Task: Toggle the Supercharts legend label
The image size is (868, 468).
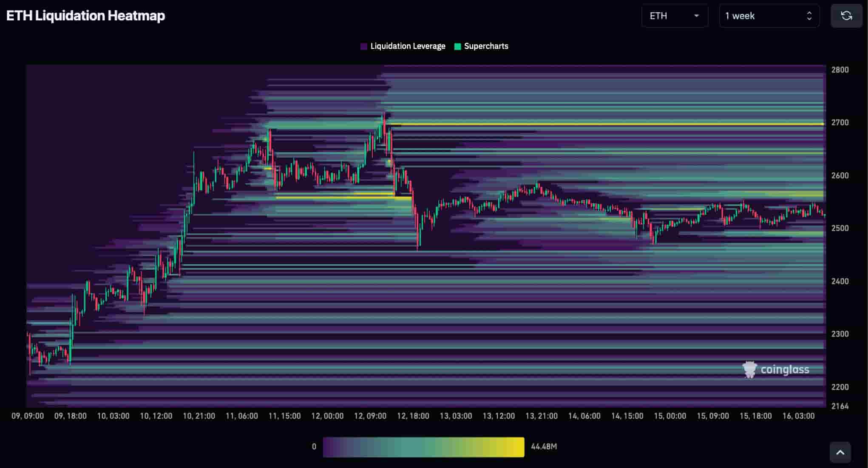Action: pyautogui.click(x=486, y=46)
